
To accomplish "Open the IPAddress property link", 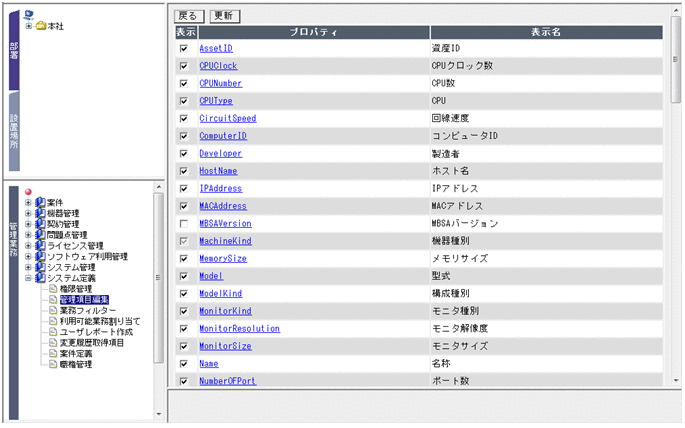I will click(220, 188).
